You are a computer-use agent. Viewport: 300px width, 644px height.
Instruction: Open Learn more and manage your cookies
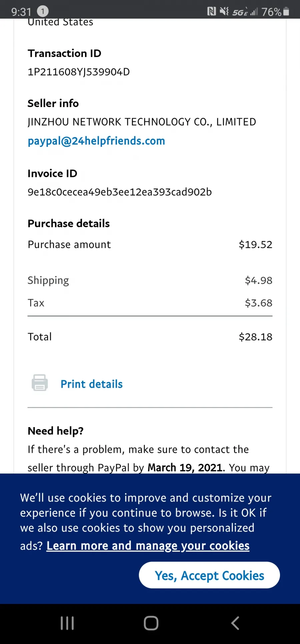coord(148,546)
